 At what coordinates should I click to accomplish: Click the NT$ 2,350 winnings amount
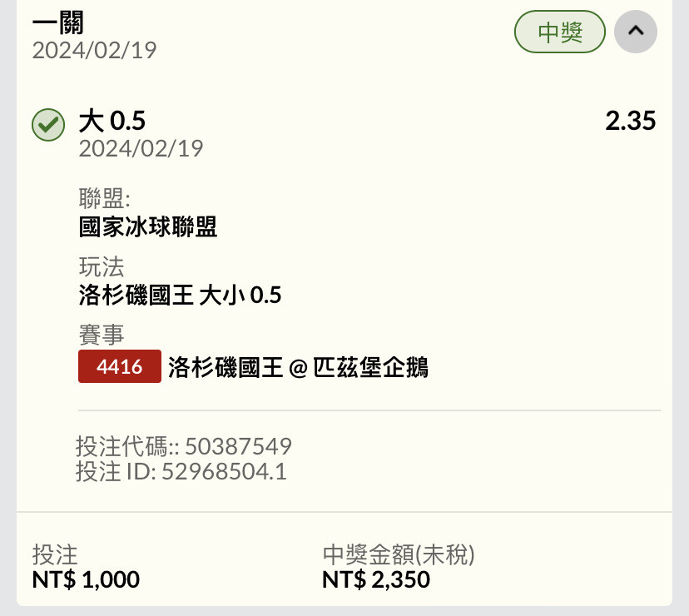point(376,579)
